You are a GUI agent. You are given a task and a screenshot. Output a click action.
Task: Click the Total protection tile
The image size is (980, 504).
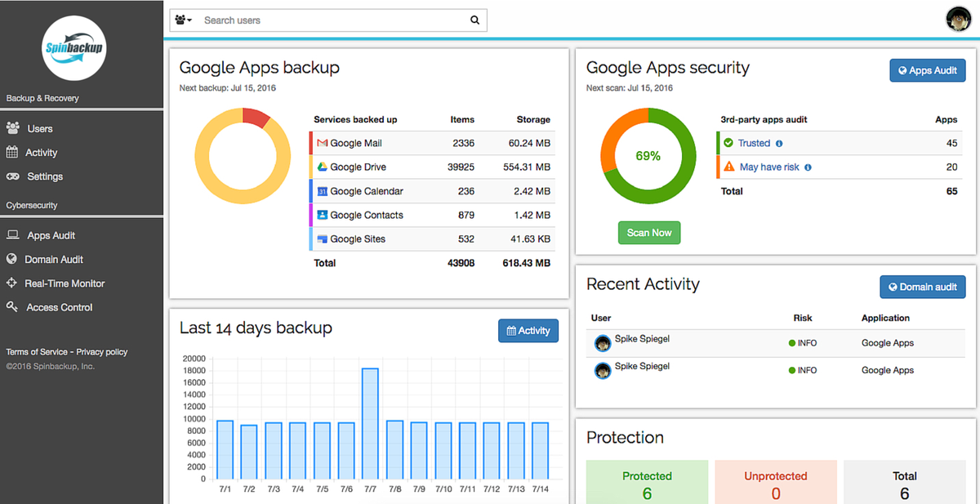click(x=905, y=482)
